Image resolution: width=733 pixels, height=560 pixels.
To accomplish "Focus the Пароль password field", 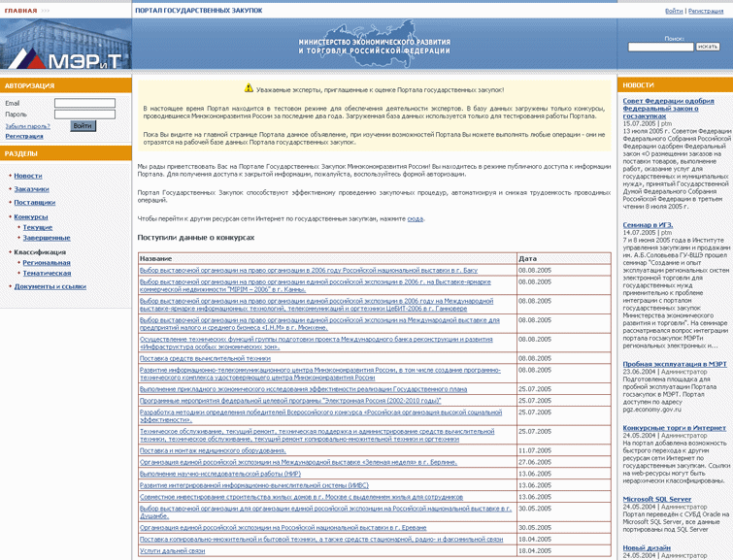I will pyautogui.click(x=83, y=115).
